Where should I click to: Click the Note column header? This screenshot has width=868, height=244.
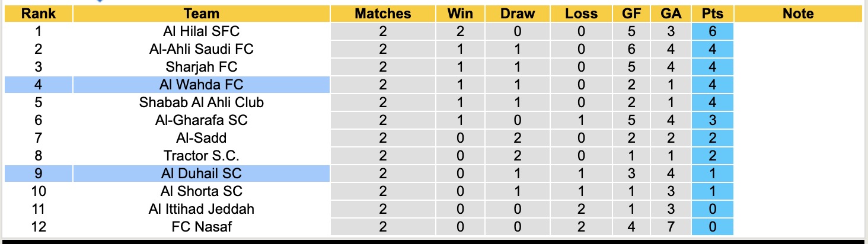pyautogui.click(x=798, y=14)
